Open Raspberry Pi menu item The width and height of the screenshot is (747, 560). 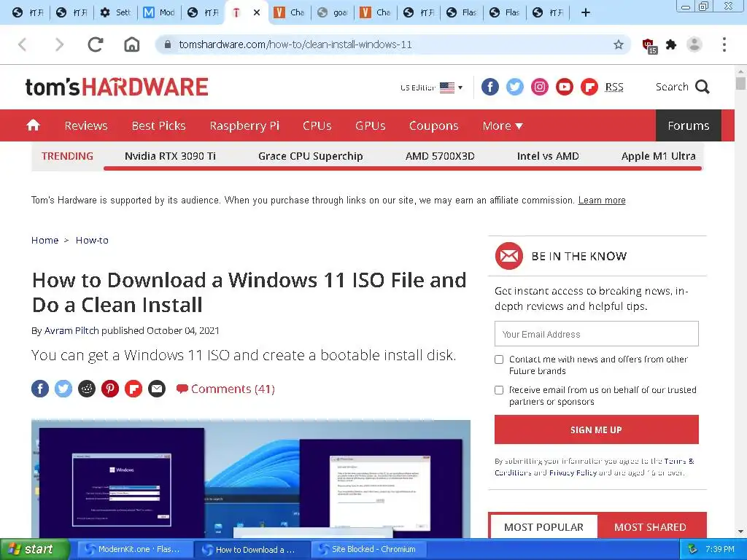pyautogui.click(x=244, y=125)
